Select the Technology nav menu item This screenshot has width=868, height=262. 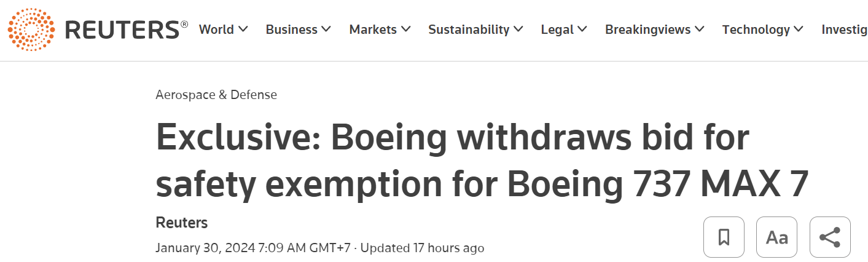756,30
